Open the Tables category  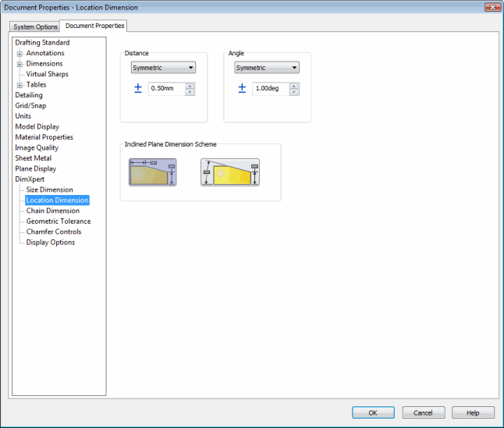coord(37,85)
